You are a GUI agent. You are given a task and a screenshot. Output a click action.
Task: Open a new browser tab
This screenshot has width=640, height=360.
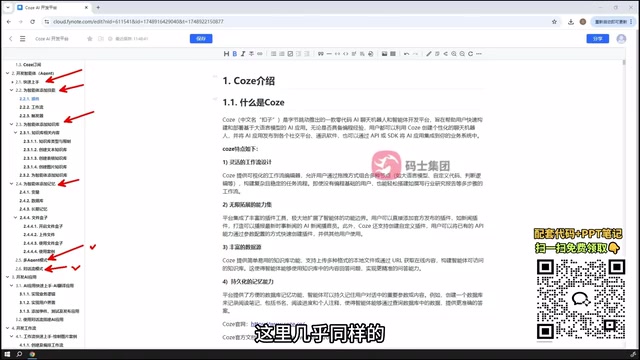pos(98,7)
